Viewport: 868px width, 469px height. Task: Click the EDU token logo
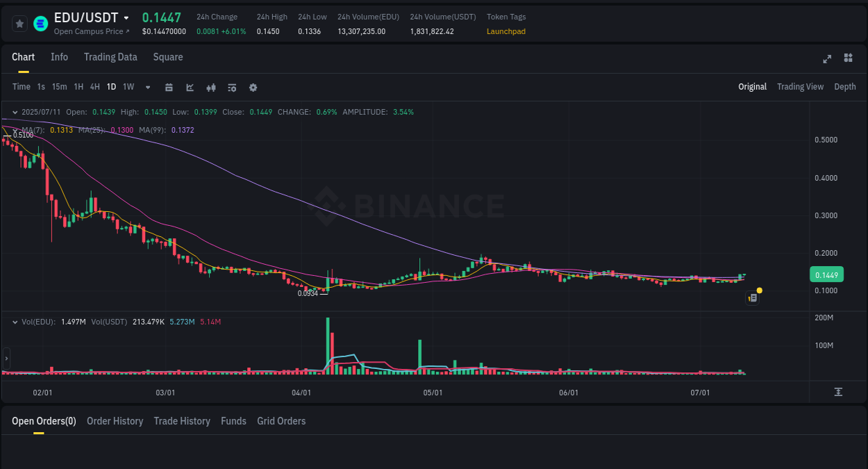(x=40, y=23)
